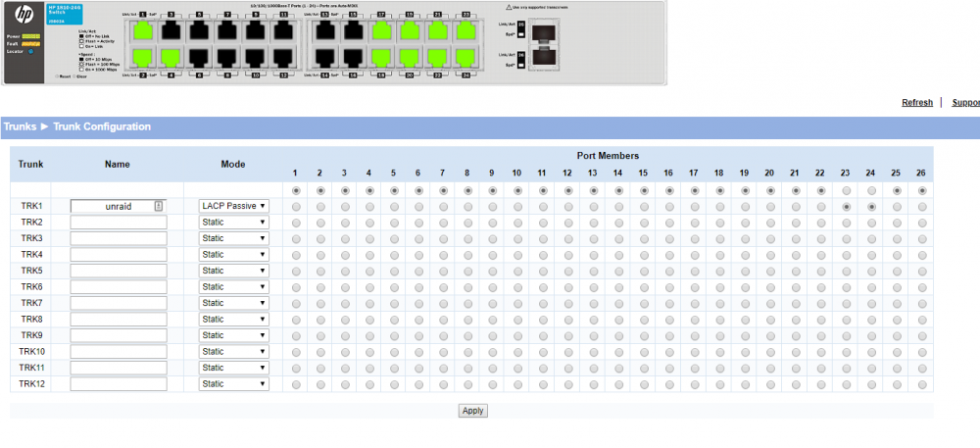Click green port 18 jack on switch

[382, 58]
